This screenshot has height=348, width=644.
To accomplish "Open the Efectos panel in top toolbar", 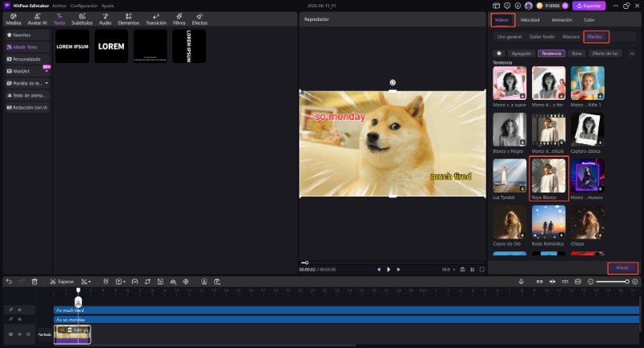I will click(200, 19).
